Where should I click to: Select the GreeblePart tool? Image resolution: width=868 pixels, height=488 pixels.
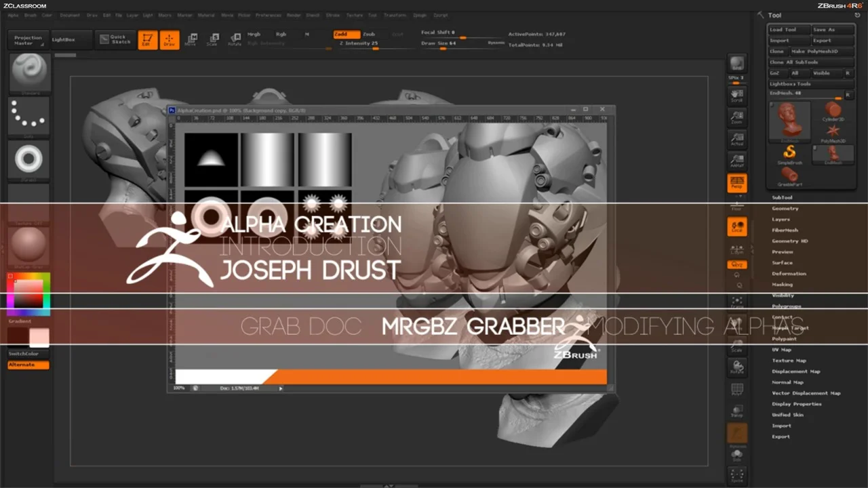789,177
